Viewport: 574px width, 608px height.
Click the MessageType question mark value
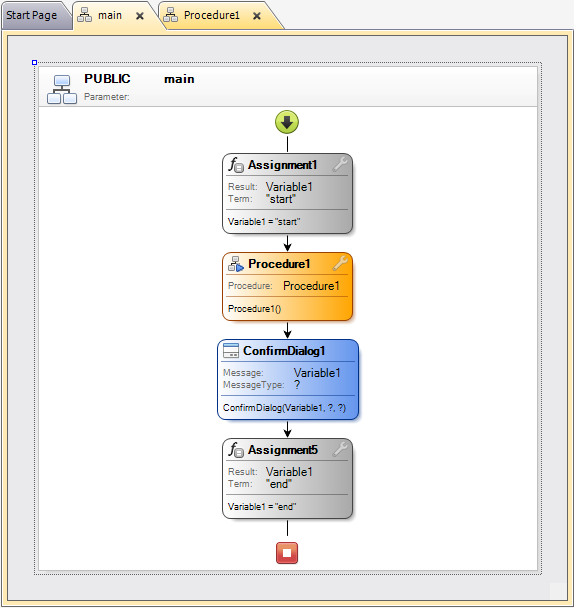coord(297,385)
